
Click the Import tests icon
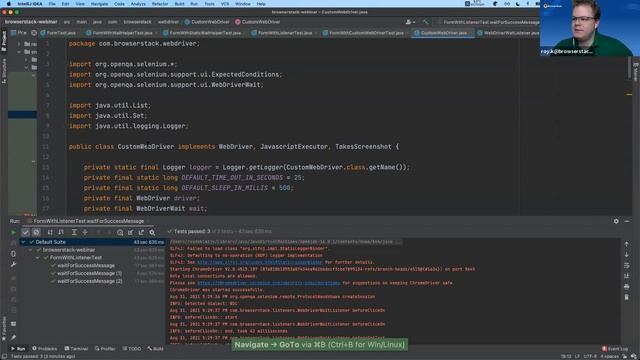[x=131, y=232]
